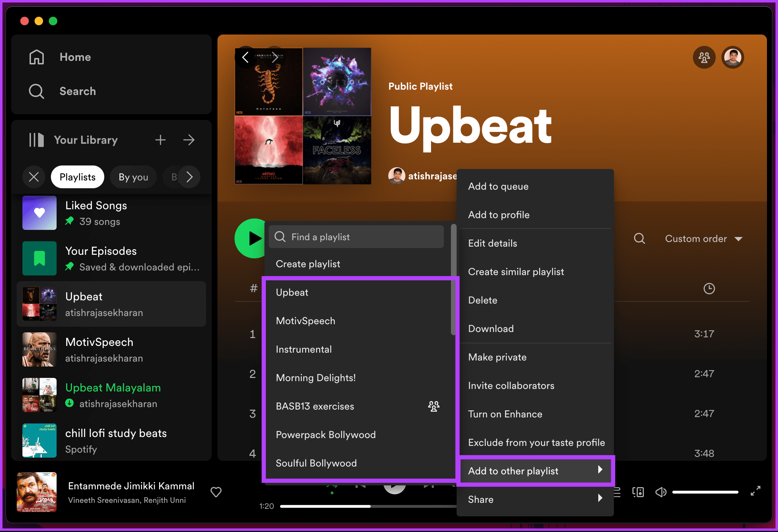Viewport: 778px width, 532px height.
Task: Go forward with the right chevron
Action: [x=275, y=57]
